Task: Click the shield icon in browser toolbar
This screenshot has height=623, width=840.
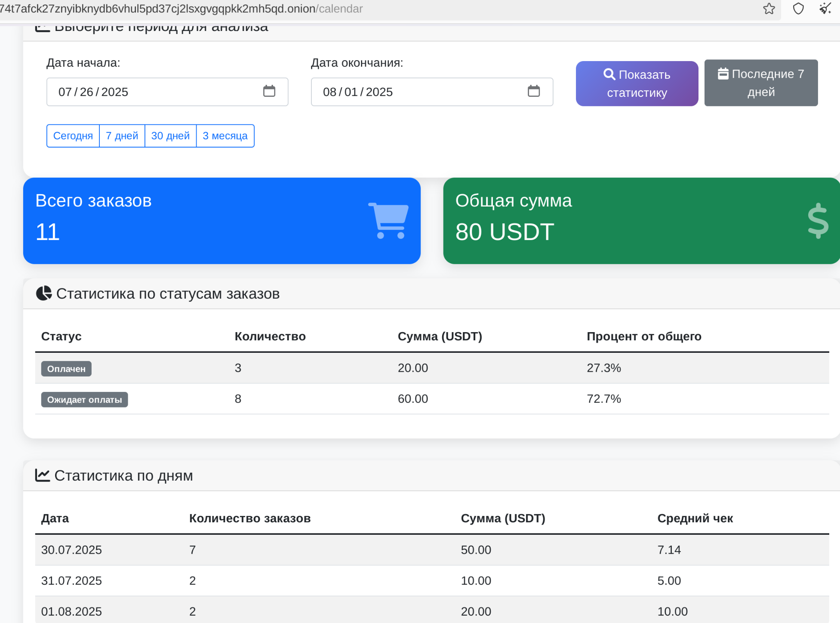Action: pyautogui.click(x=798, y=9)
